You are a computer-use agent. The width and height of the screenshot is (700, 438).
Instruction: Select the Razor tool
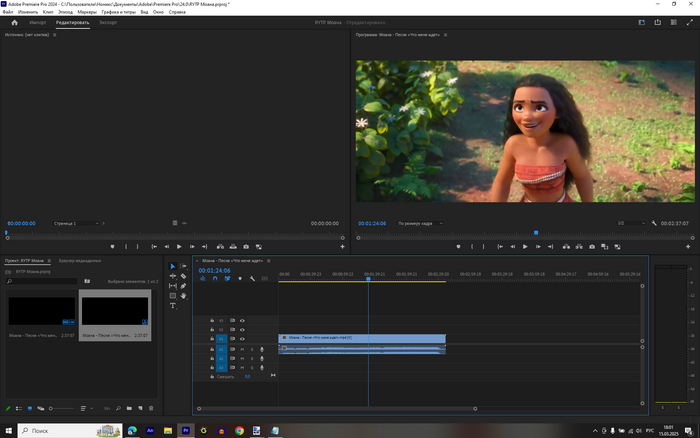[x=183, y=276]
